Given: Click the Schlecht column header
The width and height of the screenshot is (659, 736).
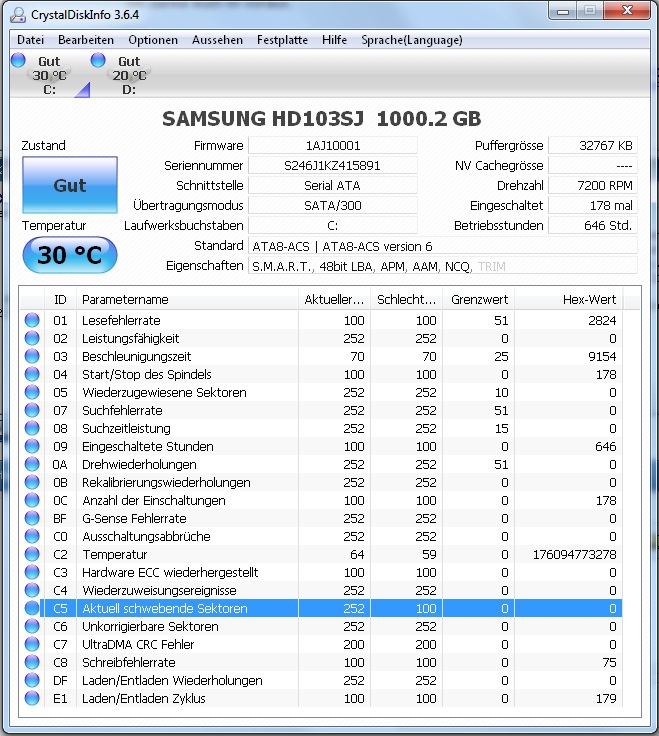Looking at the screenshot, I should coord(406,299).
